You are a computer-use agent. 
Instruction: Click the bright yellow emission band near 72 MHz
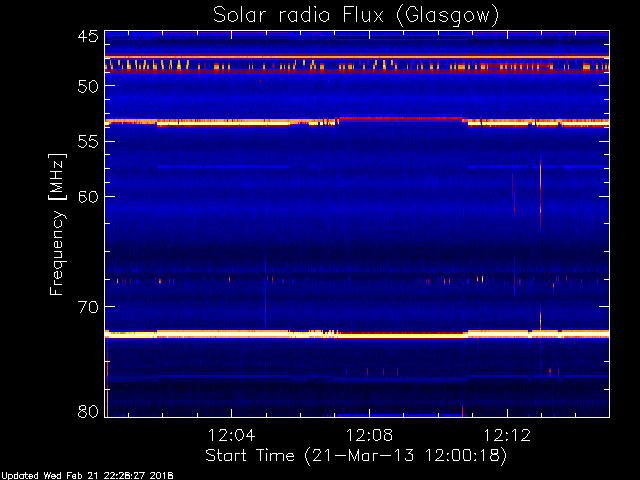[x=357, y=334]
